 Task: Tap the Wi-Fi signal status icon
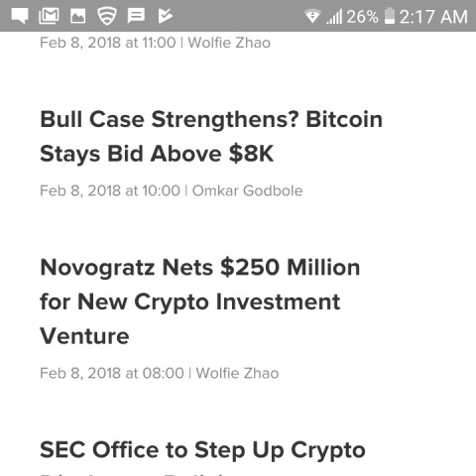(x=312, y=16)
